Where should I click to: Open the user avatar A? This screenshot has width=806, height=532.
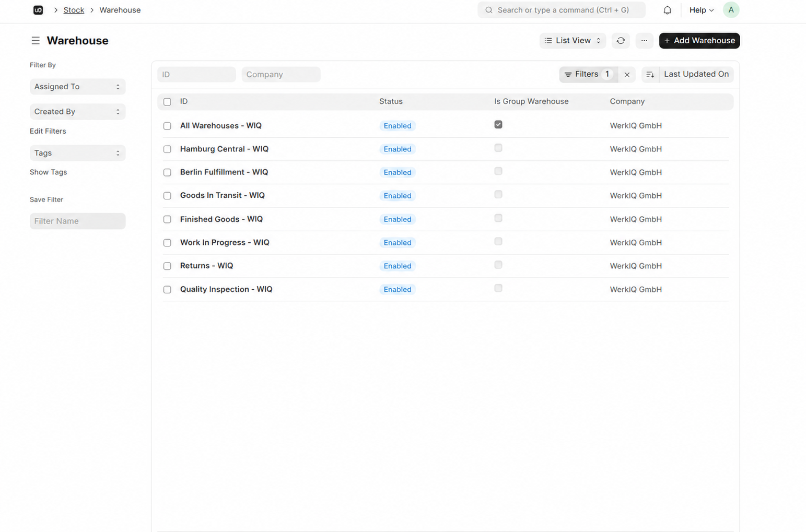pos(731,10)
